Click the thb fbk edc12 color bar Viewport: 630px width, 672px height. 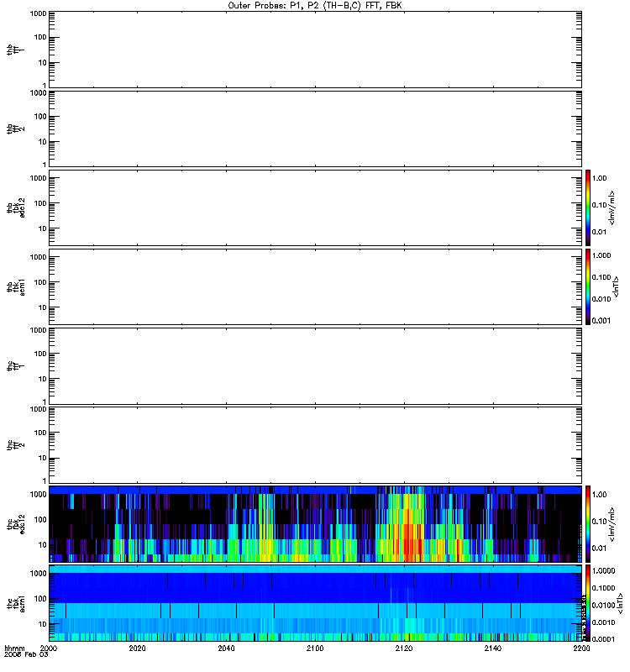[x=588, y=207]
